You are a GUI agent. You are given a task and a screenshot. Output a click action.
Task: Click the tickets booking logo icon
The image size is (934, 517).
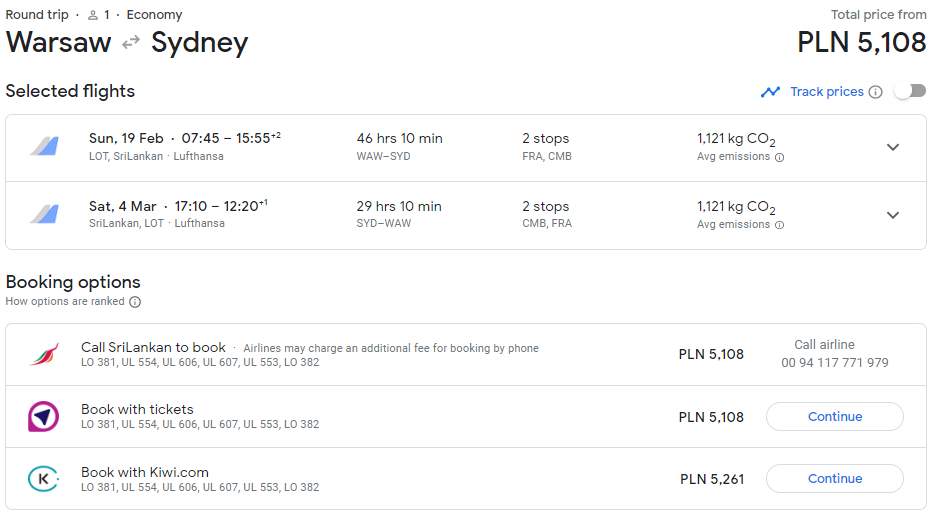(43, 416)
